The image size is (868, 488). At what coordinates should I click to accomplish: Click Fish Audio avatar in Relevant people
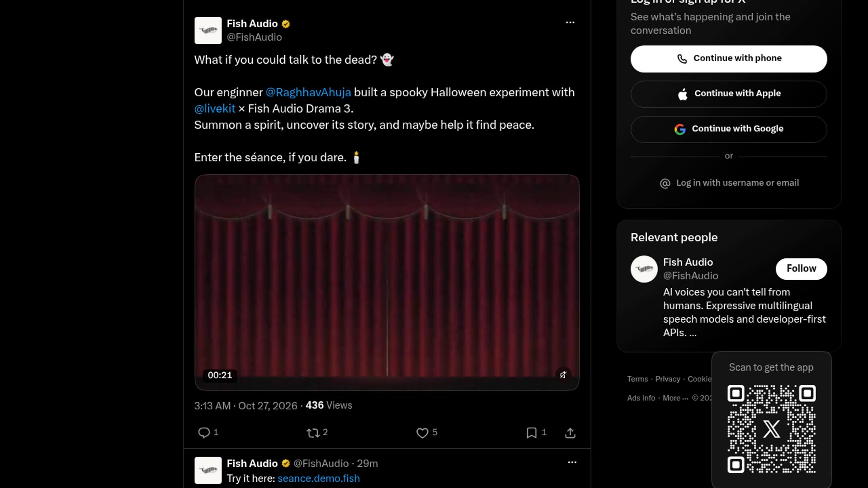pyautogui.click(x=644, y=269)
